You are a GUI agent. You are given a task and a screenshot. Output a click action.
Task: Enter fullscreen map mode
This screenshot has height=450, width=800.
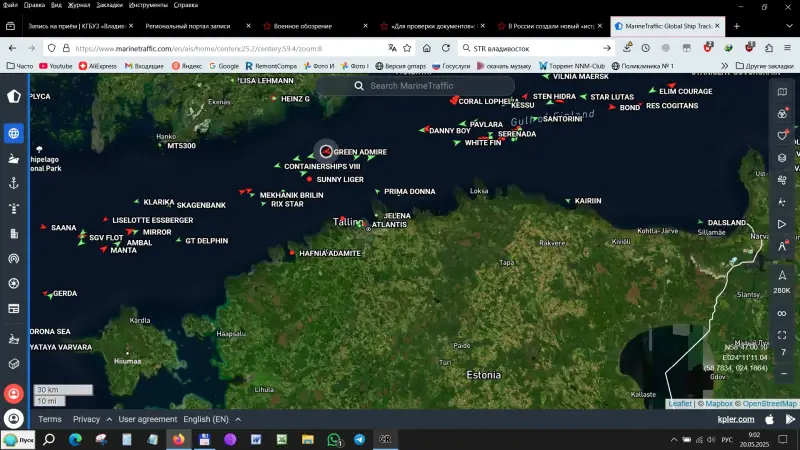[782, 335]
